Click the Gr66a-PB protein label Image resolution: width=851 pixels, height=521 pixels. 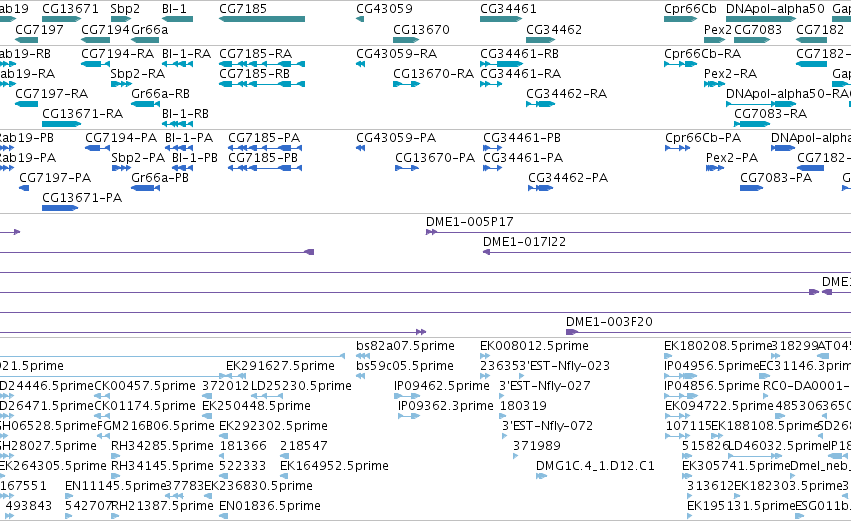click(x=160, y=178)
